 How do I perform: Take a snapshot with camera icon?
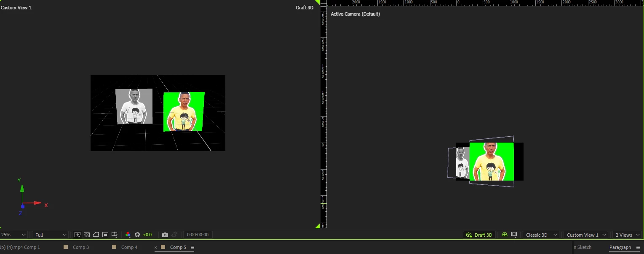pyautogui.click(x=165, y=235)
